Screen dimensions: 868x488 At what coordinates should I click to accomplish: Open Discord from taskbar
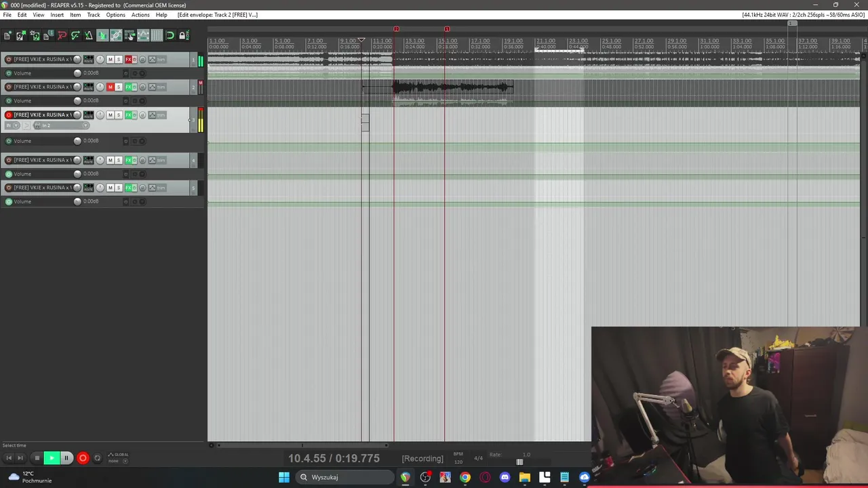[505, 477]
